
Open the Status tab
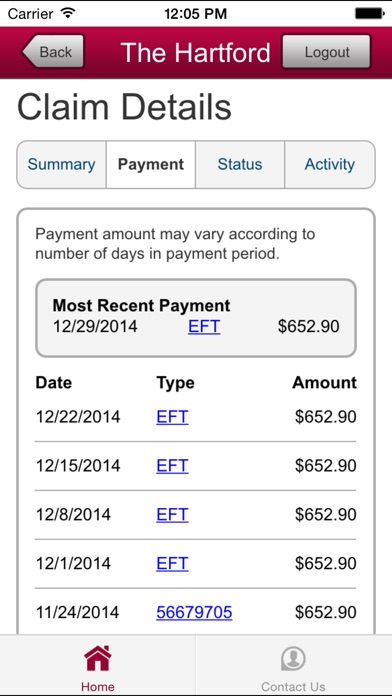pos(240,164)
